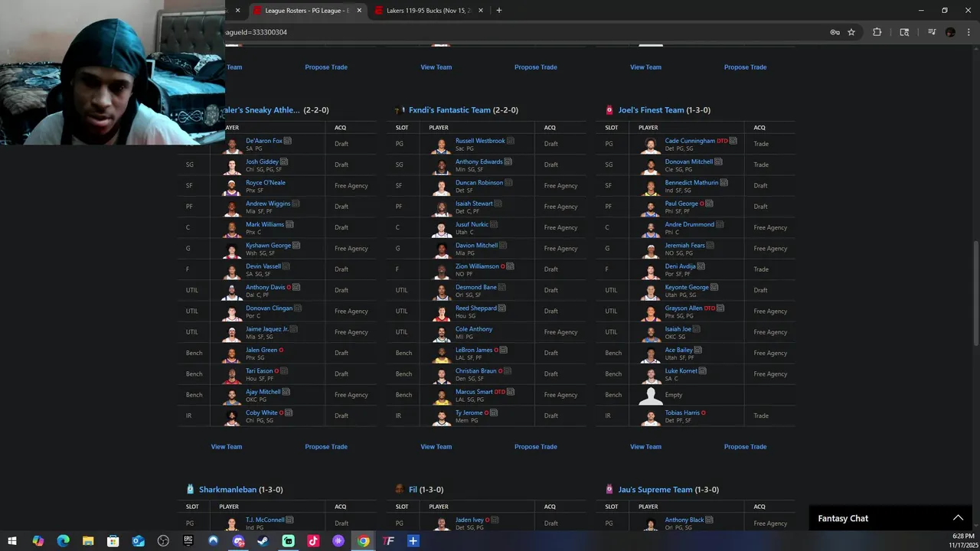Open the Joel's Finest Team link
This screenshot has width=980, height=551.
coord(651,109)
